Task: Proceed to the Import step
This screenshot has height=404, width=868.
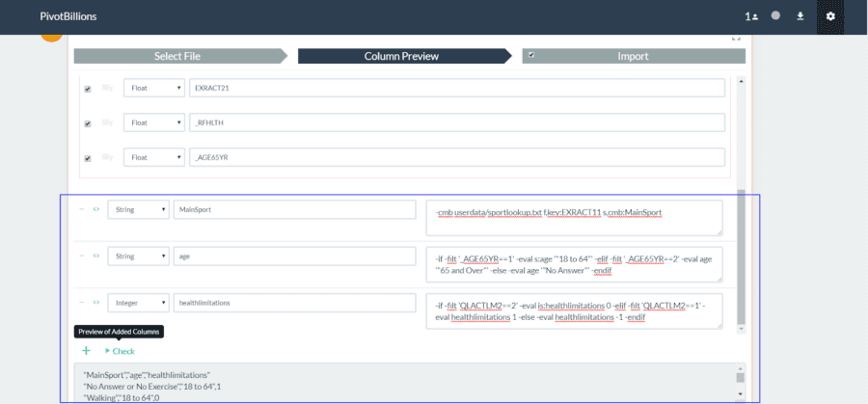Action: click(x=634, y=56)
